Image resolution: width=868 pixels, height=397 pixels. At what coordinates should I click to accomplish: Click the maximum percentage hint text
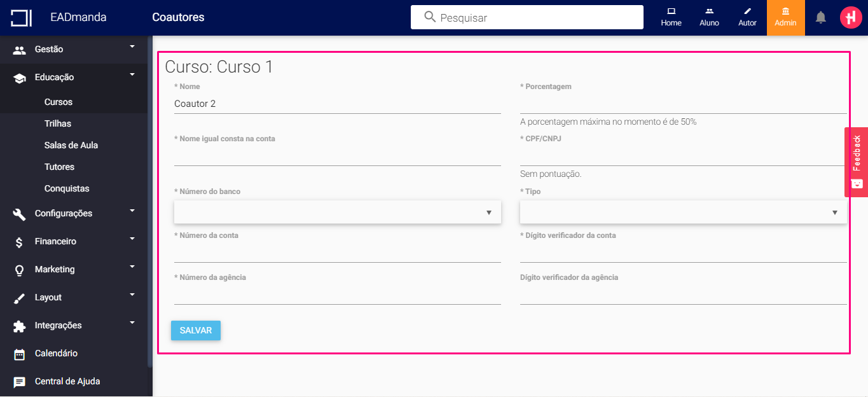pos(608,122)
